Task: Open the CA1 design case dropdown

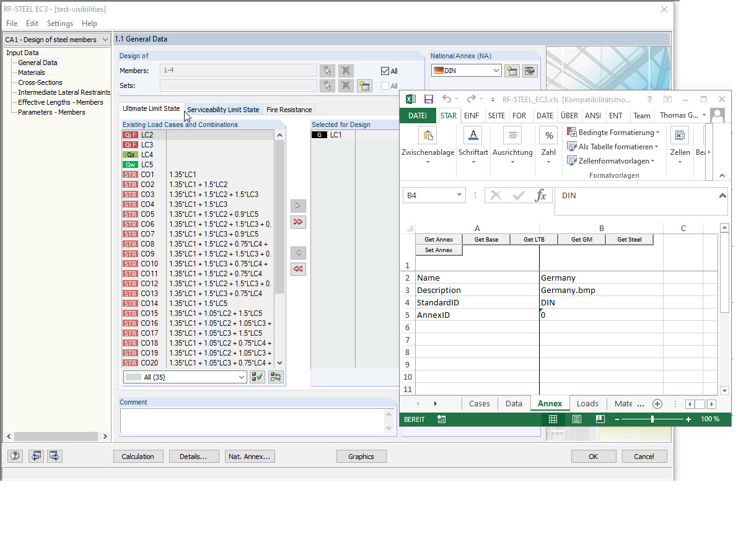Action: click(x=104, y=39)
